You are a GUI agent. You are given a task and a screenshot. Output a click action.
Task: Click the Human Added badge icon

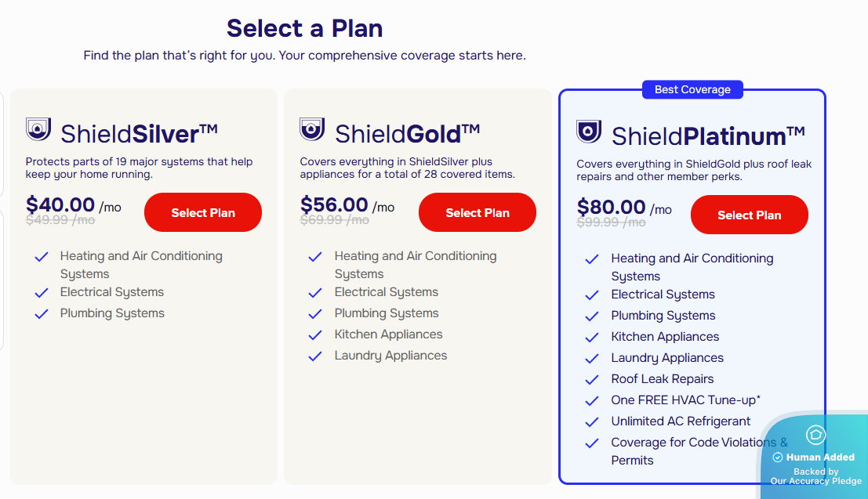point(778,457)
